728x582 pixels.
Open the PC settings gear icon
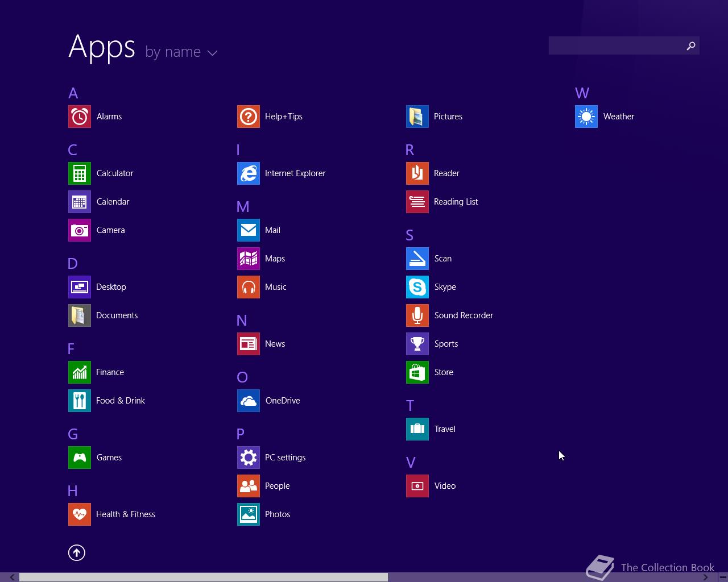(x=249, y=458)
